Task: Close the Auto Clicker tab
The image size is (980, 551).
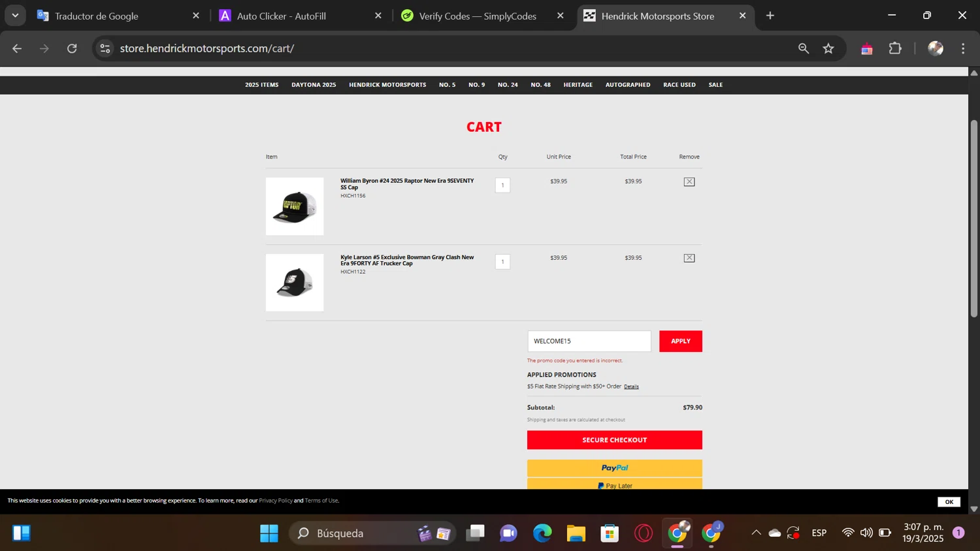Action: [378, 16]
